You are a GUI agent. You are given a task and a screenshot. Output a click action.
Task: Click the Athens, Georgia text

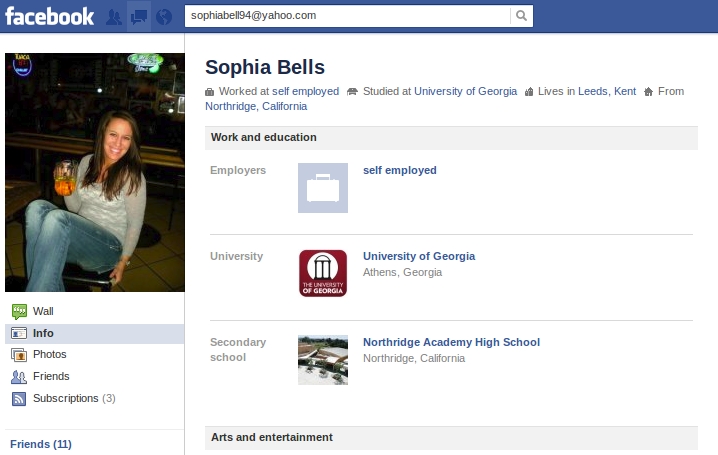(x=403, y=272)
